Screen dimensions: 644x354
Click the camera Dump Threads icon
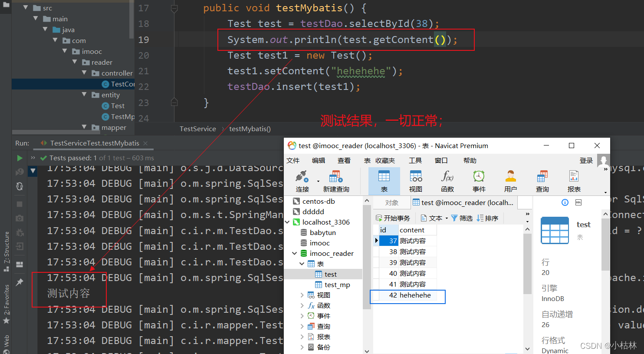click(20, 218)
